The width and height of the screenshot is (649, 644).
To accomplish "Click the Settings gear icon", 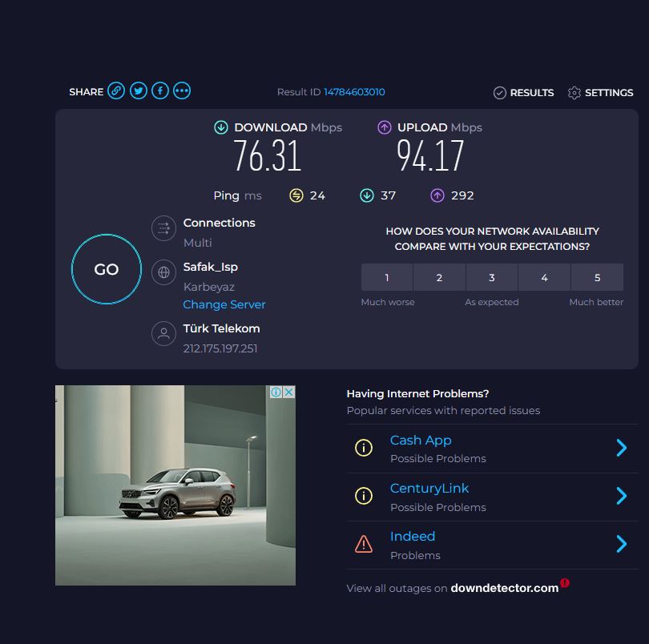I will click(574, 93).
